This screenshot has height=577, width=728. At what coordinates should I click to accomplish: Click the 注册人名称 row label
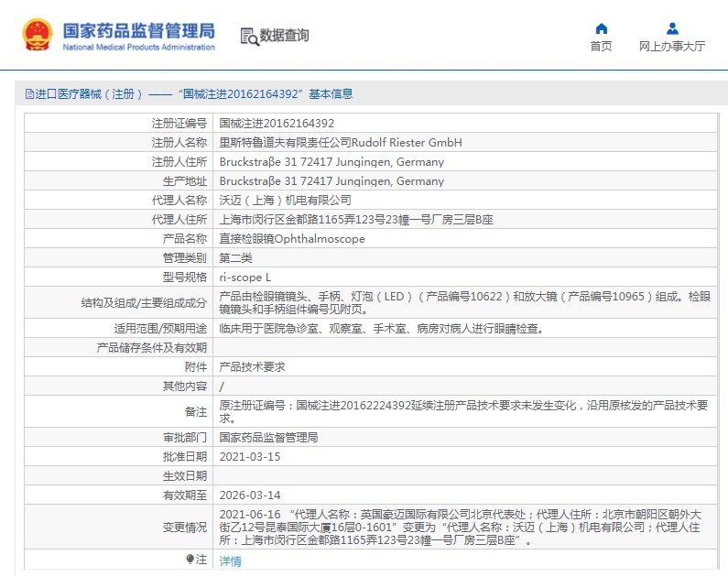(179, 143)
